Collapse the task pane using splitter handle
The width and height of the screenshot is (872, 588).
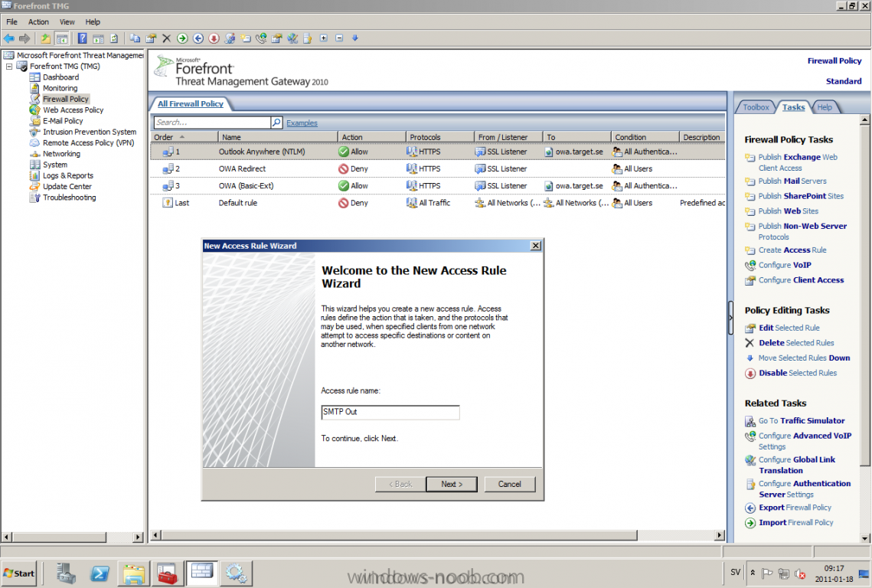coord(730,318)
